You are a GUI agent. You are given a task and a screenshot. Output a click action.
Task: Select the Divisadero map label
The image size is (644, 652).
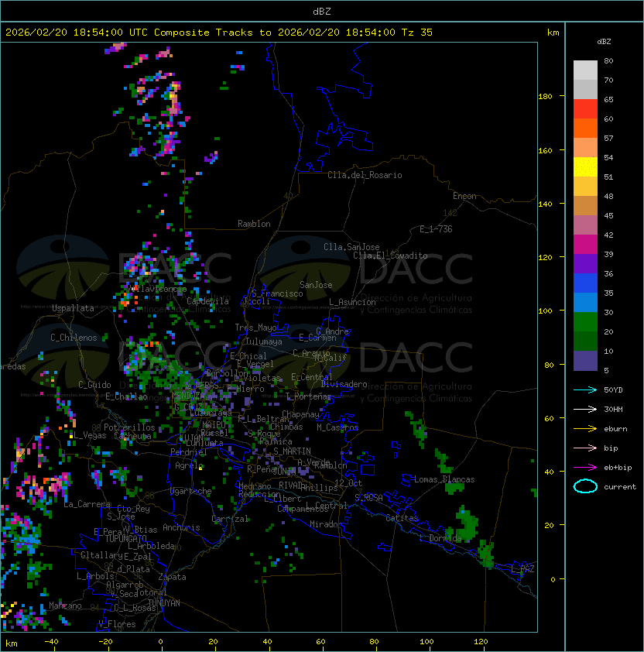[344, 384]
